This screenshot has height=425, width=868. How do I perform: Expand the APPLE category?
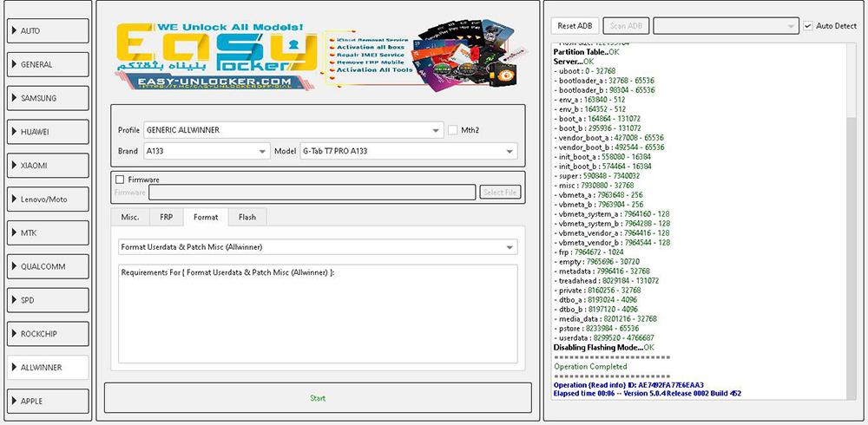48,402
